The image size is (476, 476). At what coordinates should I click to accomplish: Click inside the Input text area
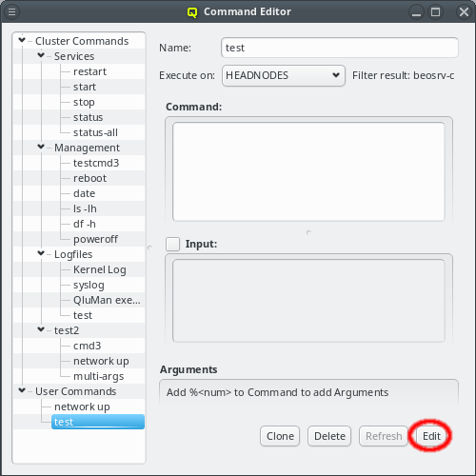coord(308,301)
